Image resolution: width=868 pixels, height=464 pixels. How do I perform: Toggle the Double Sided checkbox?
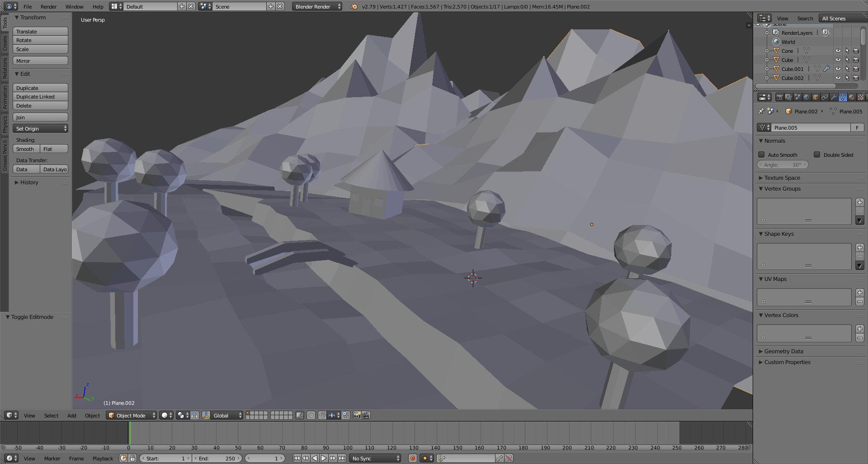pyautogui.click(x=817, y=155)
